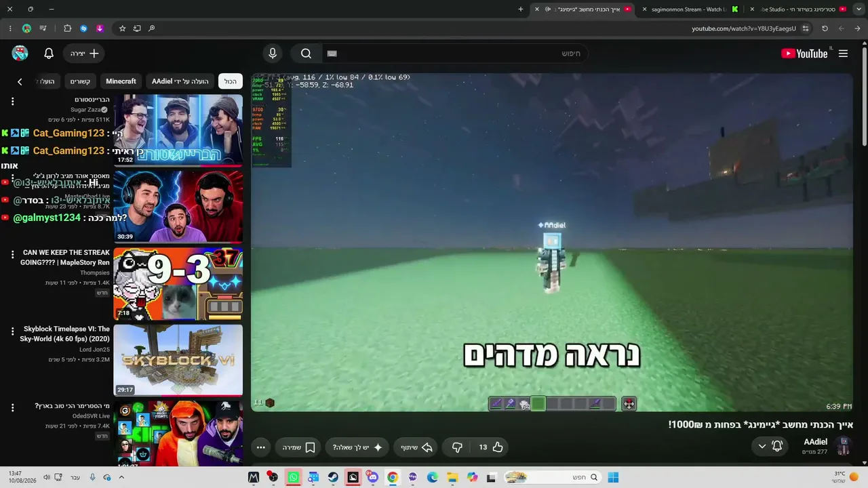Open Chrome profile avatar in toolbar
The height and width of the screenshot is (488, 868).
(x=26, y=28)
